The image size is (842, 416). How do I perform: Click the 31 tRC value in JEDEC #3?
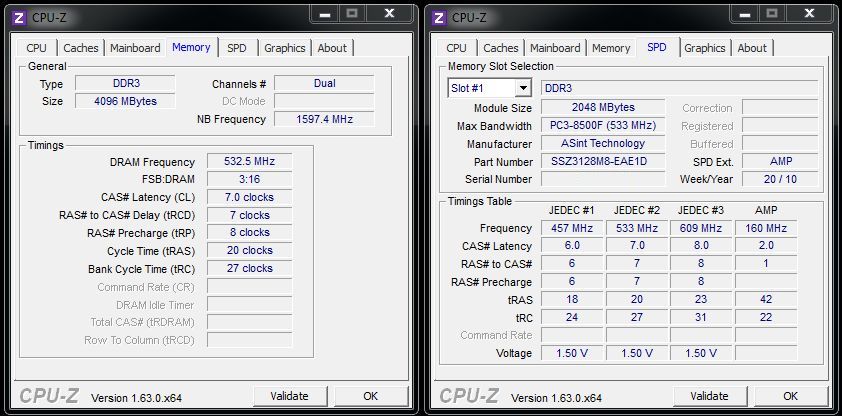click(701, 317)
